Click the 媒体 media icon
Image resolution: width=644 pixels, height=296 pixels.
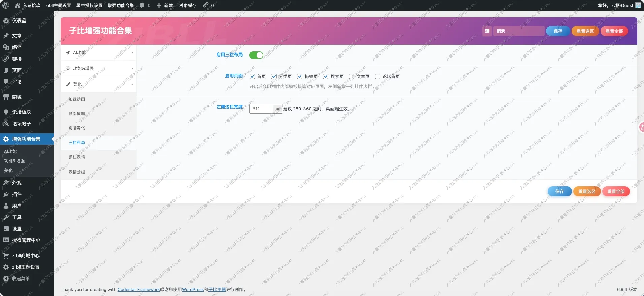pos(6,47)
